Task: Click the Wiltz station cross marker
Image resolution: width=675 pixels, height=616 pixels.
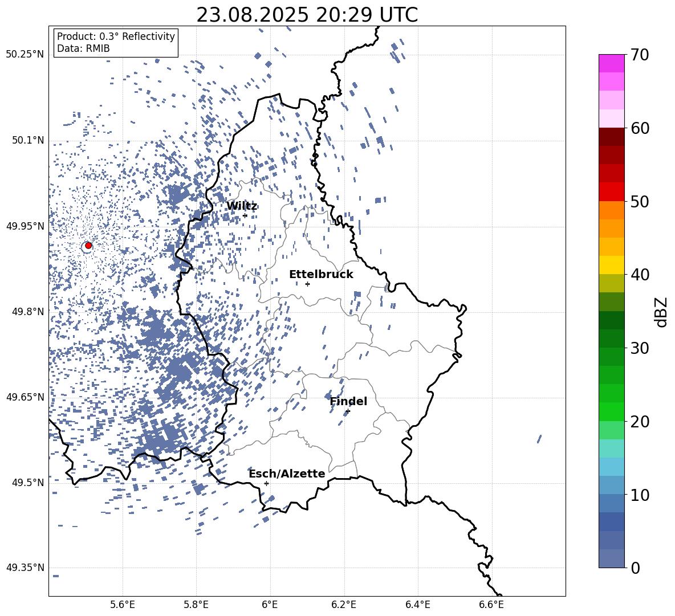Action: 245,215
